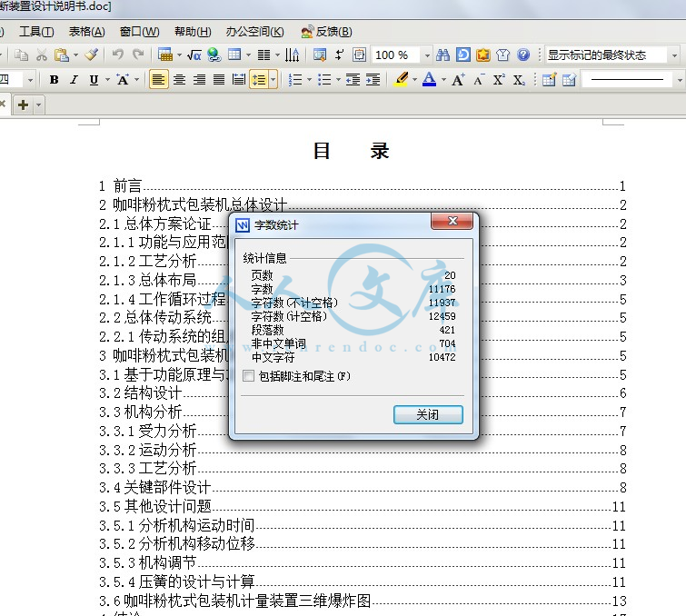Toggle Italic formatting

(x=75, y=80)
